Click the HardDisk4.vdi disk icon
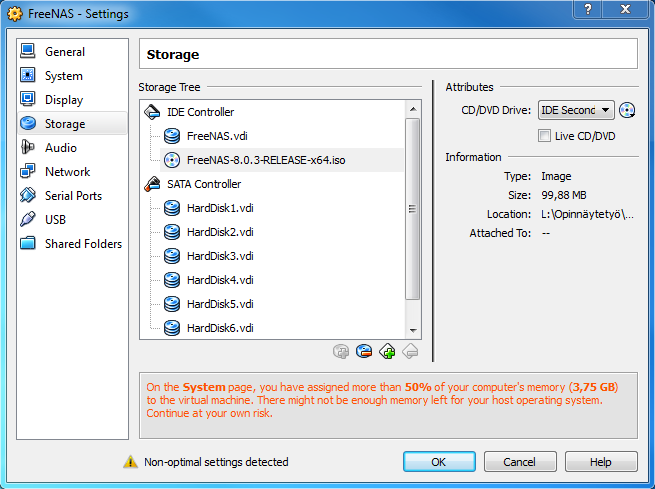This screenshot has height=489, width=655. point(172,280)
